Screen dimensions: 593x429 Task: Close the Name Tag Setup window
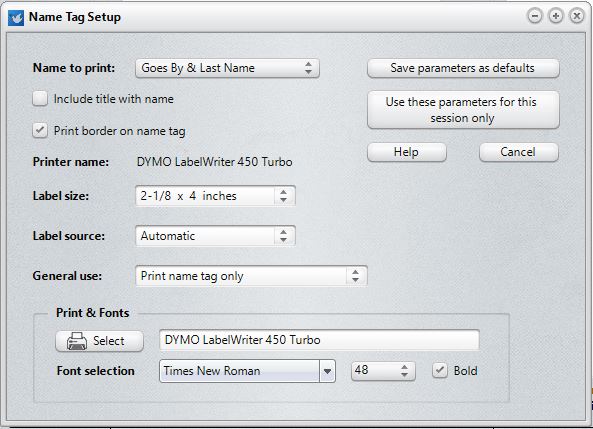point(576,16)
